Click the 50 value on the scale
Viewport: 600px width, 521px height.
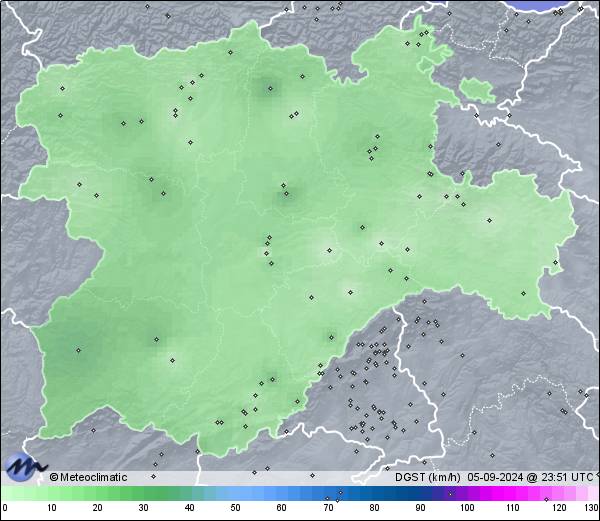coord(235,508)
